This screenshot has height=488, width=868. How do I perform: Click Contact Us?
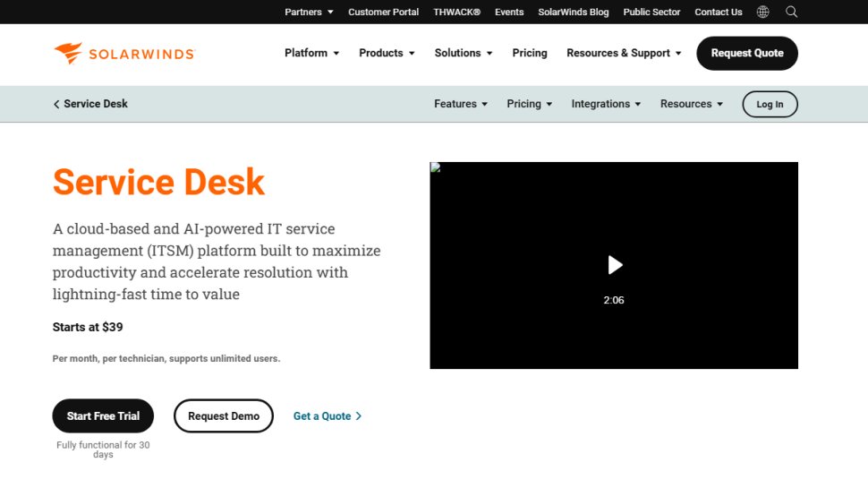click(718, 12)
